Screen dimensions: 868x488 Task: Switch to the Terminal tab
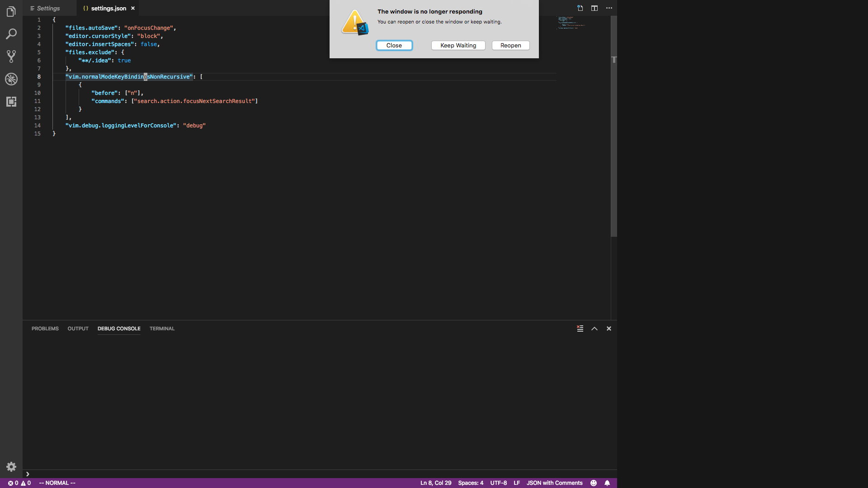[161, 328]
